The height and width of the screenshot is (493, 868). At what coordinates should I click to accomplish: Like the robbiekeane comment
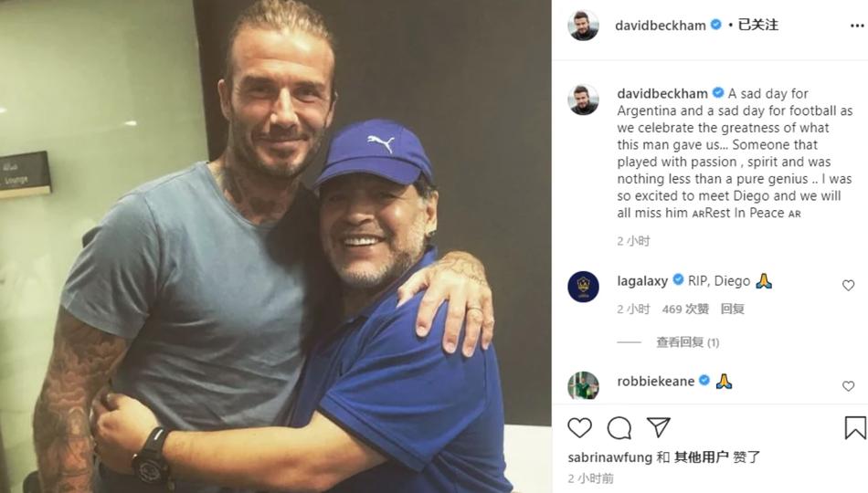(x=848, y=386)
